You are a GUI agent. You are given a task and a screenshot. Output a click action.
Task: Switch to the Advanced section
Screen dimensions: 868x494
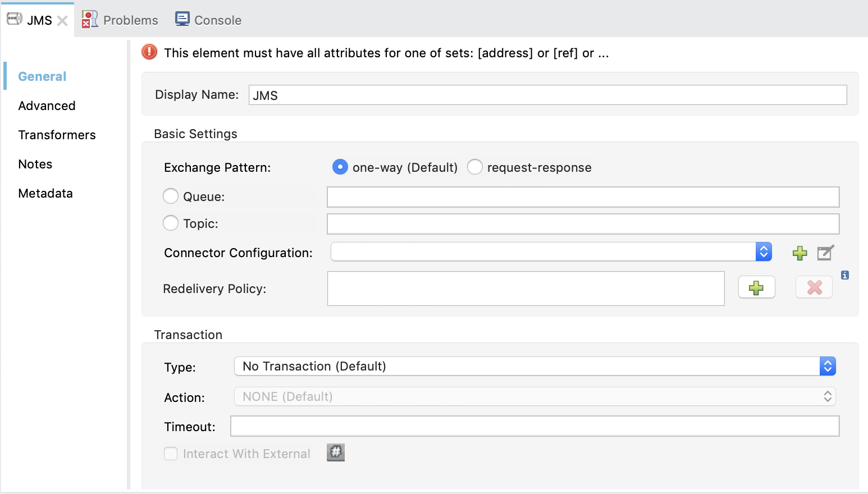click(x=47, y=106)
